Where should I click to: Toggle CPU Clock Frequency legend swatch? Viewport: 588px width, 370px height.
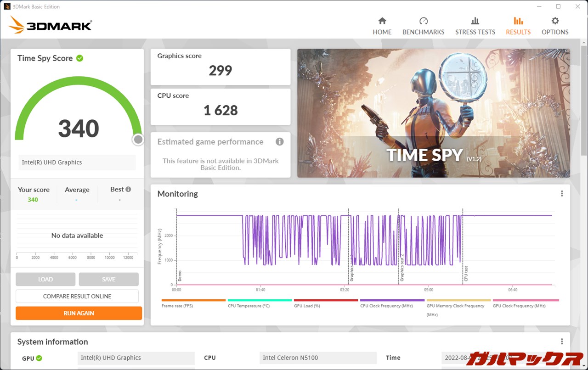392,300
